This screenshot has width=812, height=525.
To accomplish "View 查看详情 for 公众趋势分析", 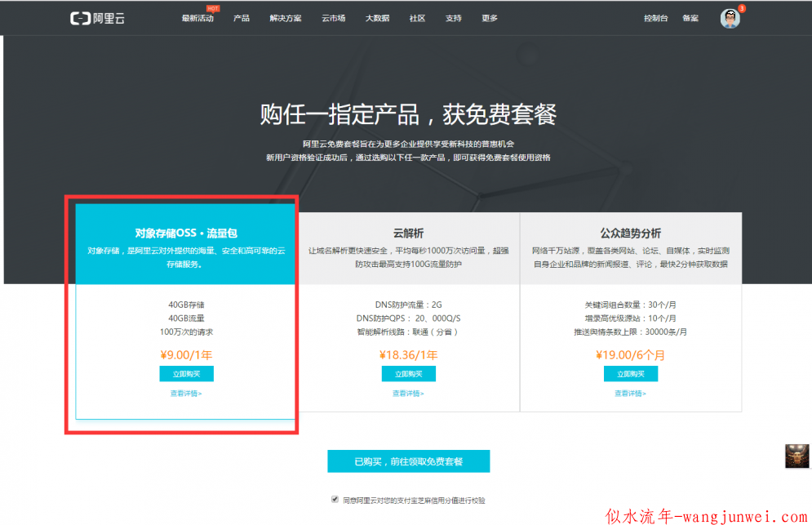I will (630, 394).
